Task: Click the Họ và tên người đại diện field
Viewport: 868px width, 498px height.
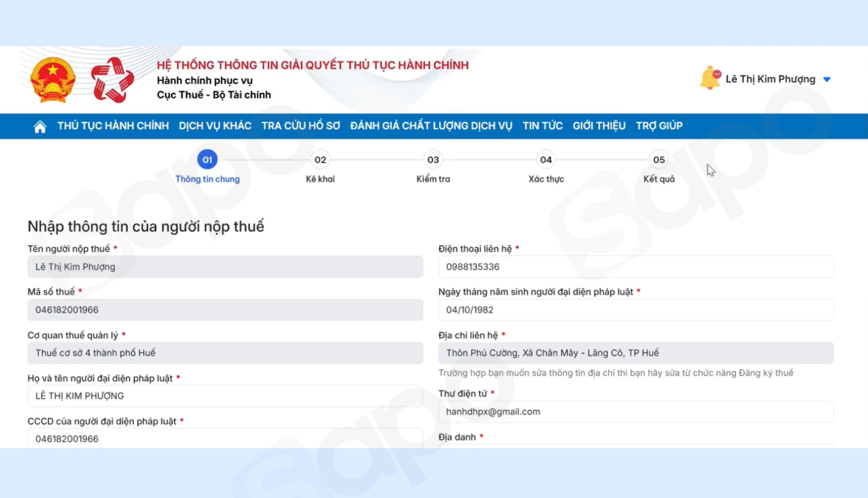Action: coord(225,396)
